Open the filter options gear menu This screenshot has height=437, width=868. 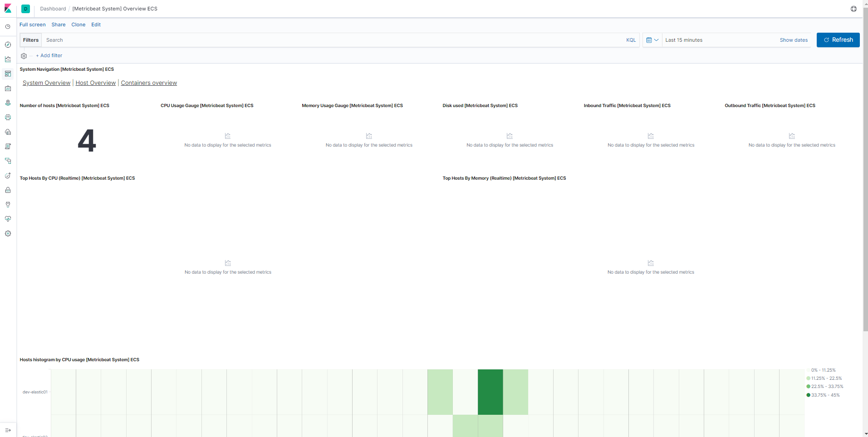tap(24, 56)
